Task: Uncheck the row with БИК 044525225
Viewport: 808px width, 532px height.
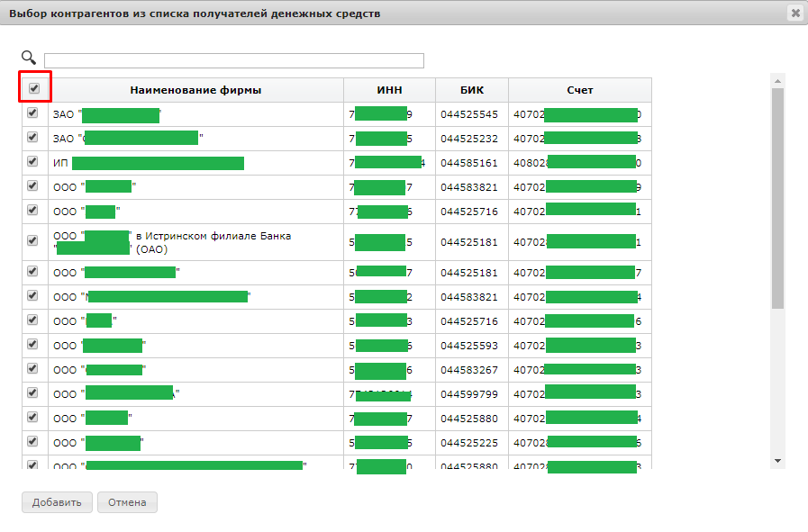Action: click(33, 441)
